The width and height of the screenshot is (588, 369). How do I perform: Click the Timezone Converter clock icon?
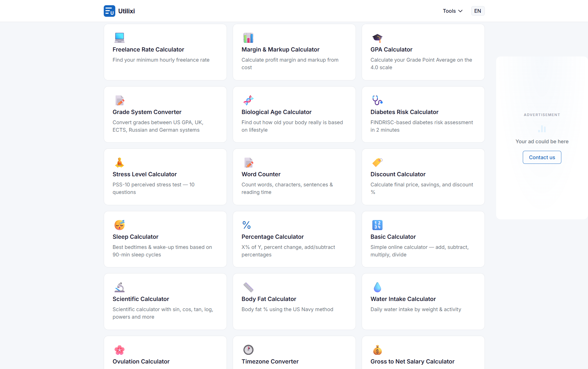pyautogui.click(x=248, y=350)
